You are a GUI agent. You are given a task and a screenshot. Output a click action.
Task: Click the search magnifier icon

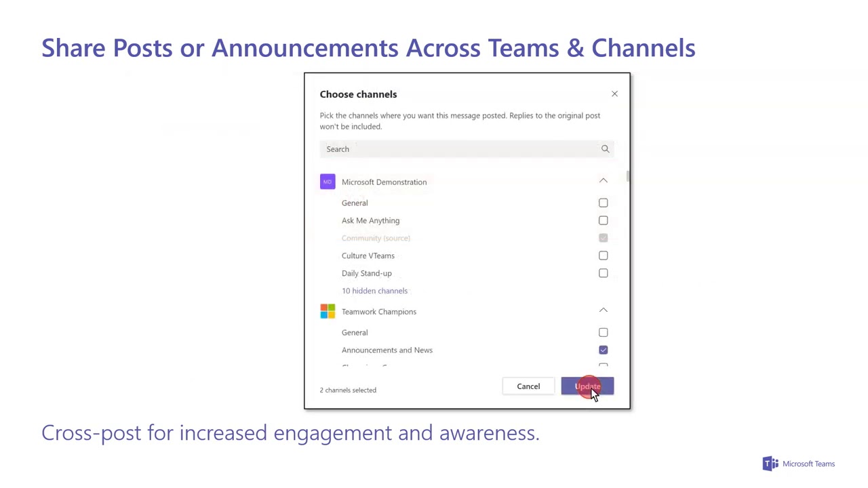tap(605, 149)
